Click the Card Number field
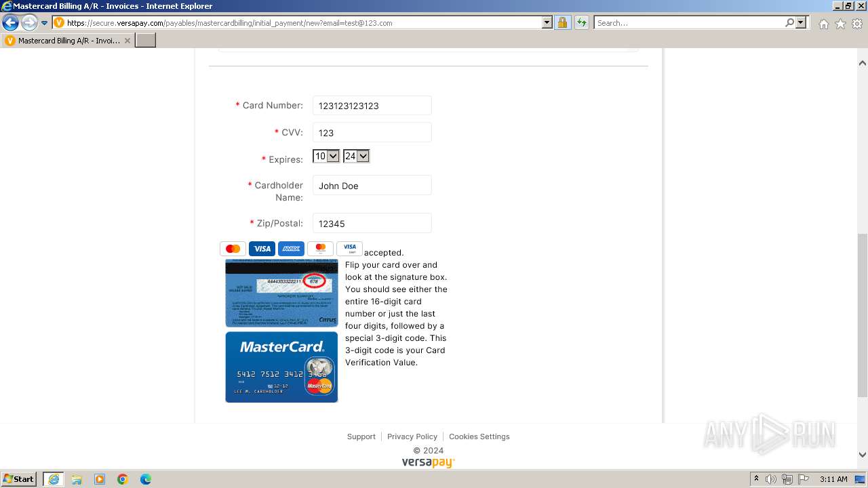Image resolution: width=868 pixels, height=488 pixels. 372,106
